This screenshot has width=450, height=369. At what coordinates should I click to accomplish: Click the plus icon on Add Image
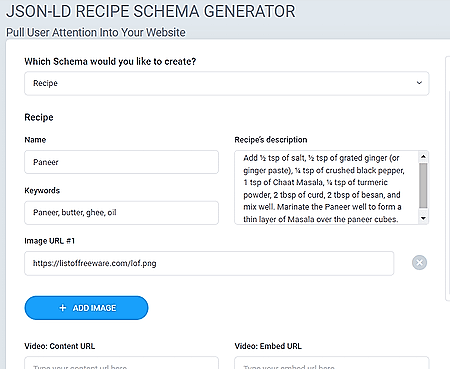click(63, 308)
